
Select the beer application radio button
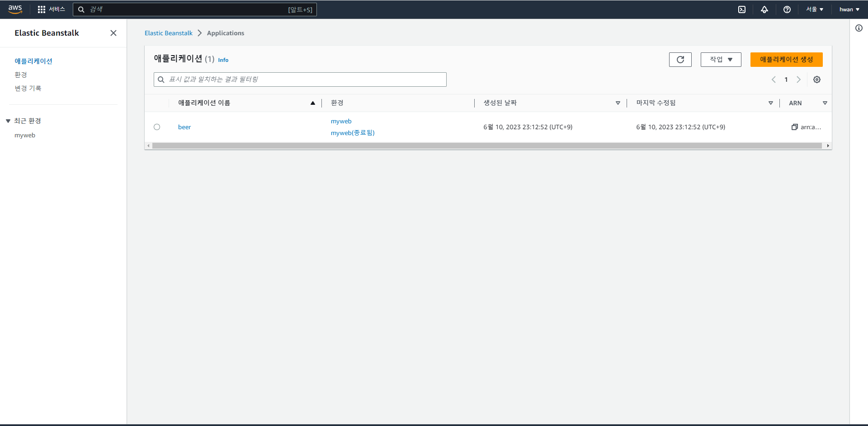(157, 127)
